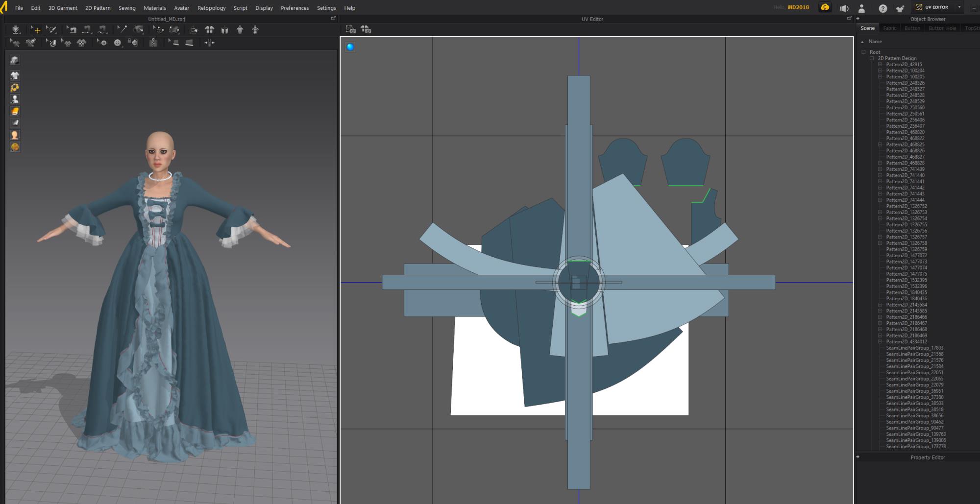Switch to the Button tab
The width and height of the screenshot is (980, 504).
(x=912, y=28)
